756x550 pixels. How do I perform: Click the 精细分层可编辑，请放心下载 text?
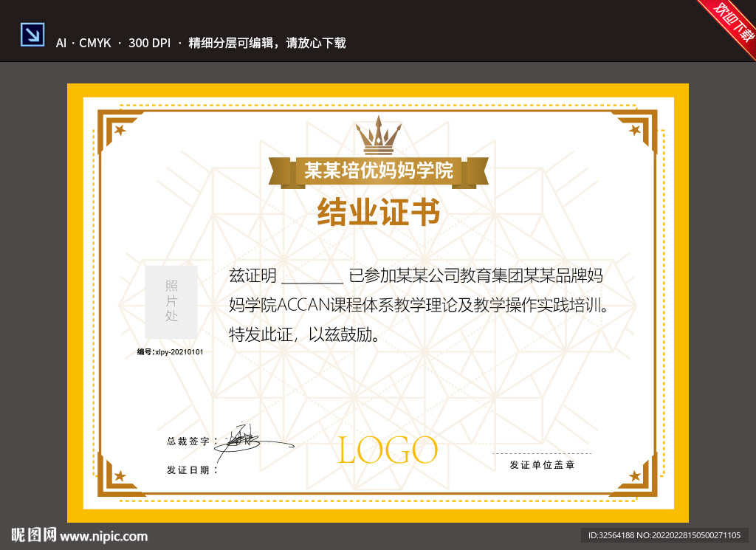tap(267, 43)
